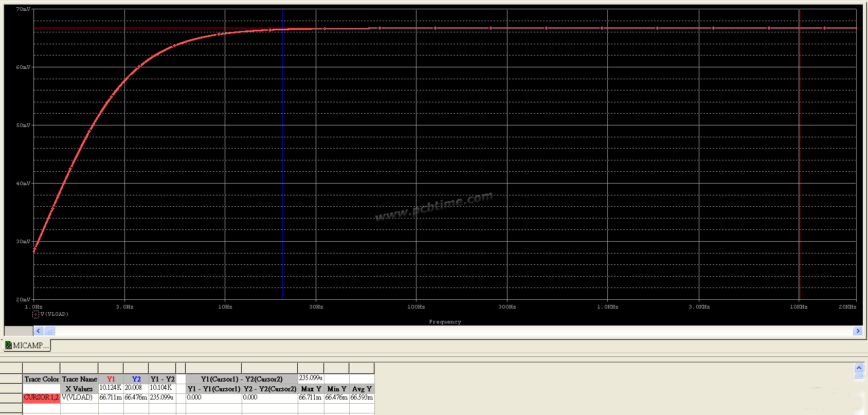Click the Y2 - Y2(Cursor2) header

coord(270,389)
